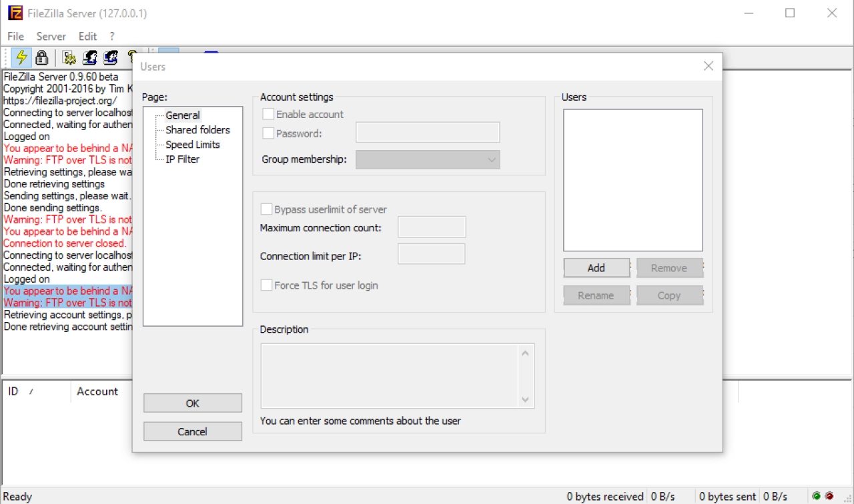This screenshot has height=504, width=854.
Task: Click the 'Done sending settings.' log line
Action: tap(53, 208)
